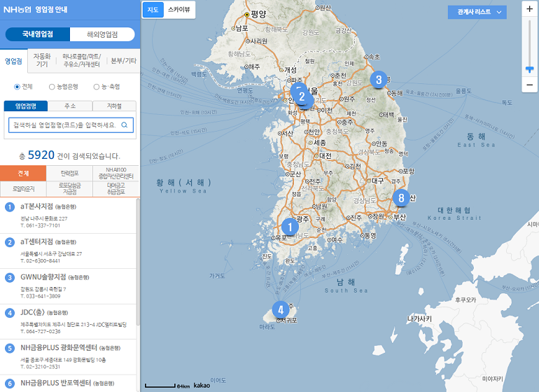Image resolution: width=539 pixels, height=392 pixels.
Task: Open the JDC(출) branch entry
Action: click(68, 321)
